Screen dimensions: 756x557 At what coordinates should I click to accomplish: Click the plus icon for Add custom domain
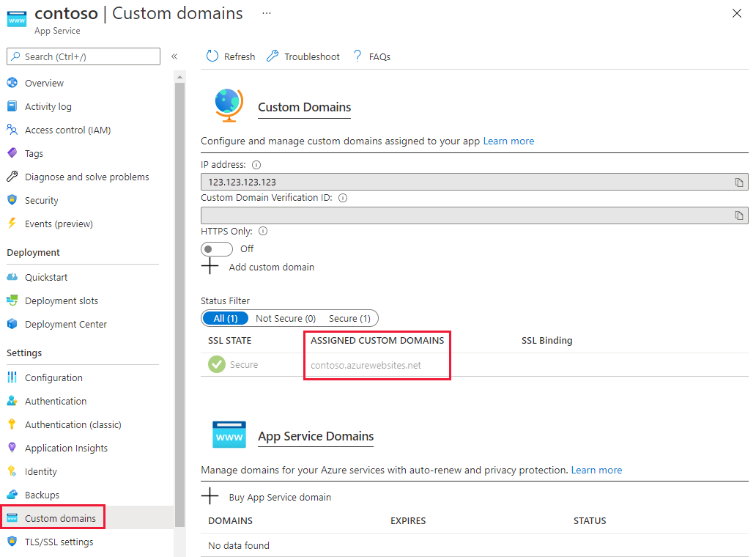pos(210,267)
